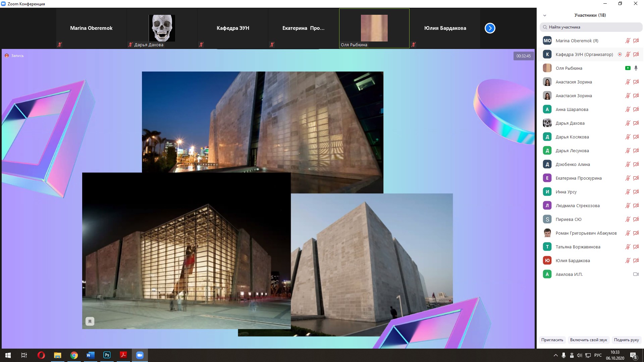This screenshot has height=362, width=644.
Task: Click camera icon beside Авилова И.П.
Action: pyautogui.click(x=636, y=274)
